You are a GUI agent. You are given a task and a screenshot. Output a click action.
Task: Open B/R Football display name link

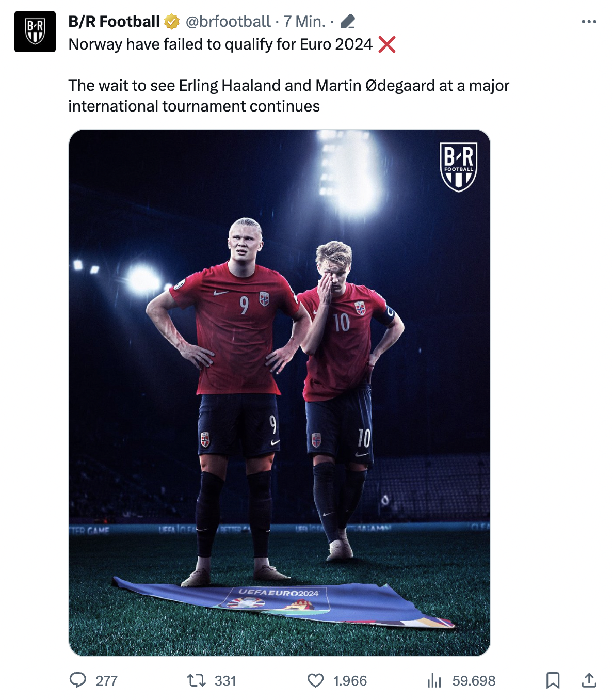[114, 22]
